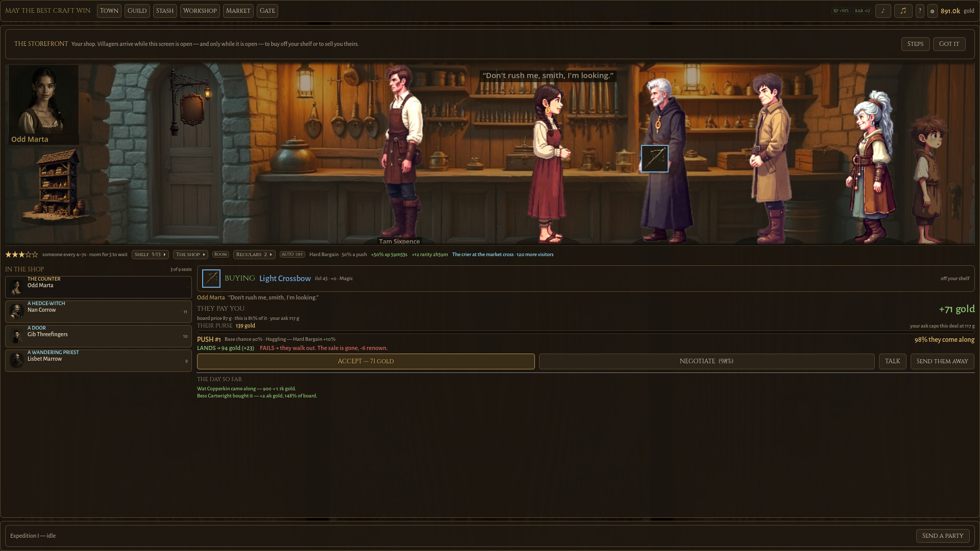Expand the SHELF 5/13 dropdown
The width and height of the screenshot is (980, 551).
click(x=150, y=255)
